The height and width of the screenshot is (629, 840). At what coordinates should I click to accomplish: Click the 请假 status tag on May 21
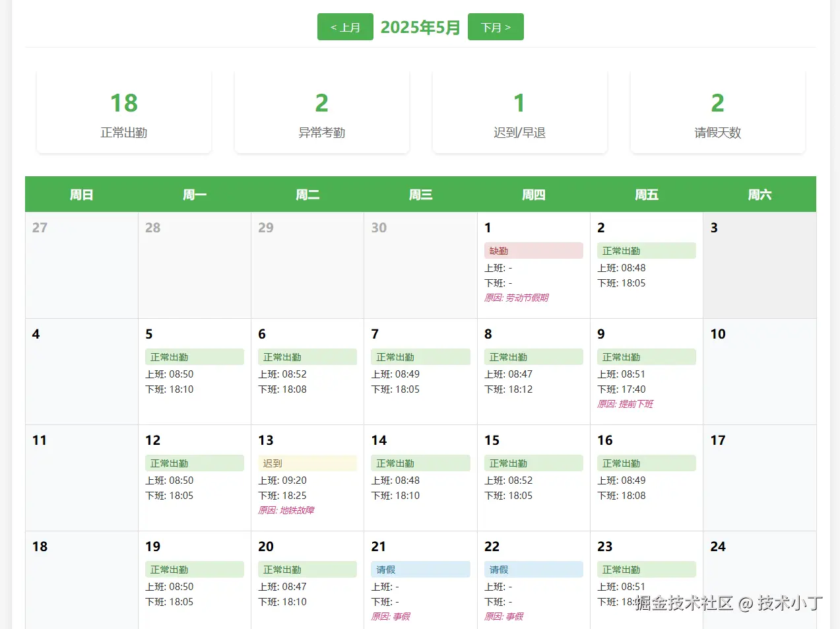(420, 570)
